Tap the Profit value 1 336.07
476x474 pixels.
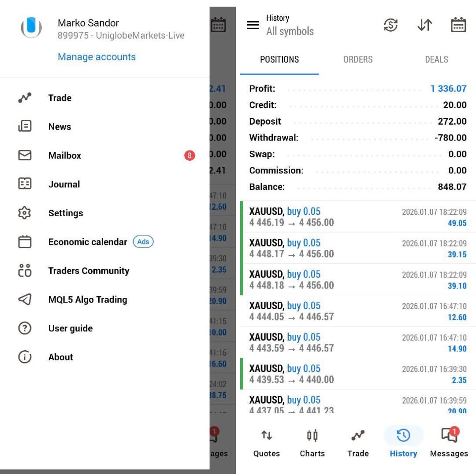[448, 89]
